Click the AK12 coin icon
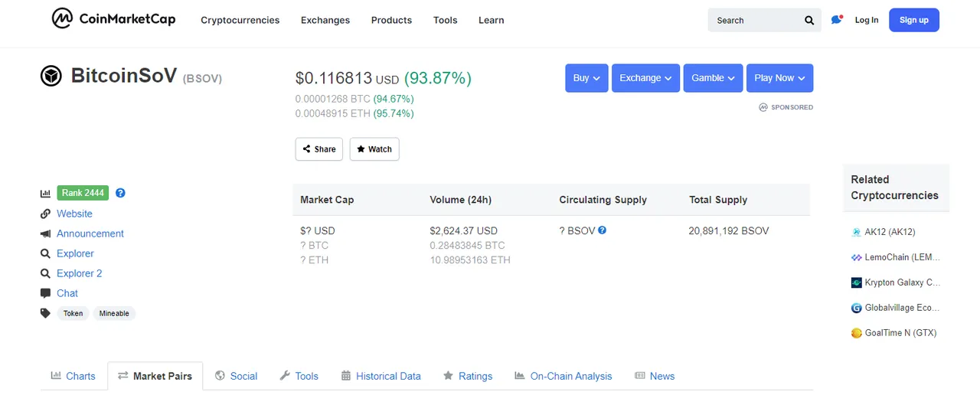 857,232
